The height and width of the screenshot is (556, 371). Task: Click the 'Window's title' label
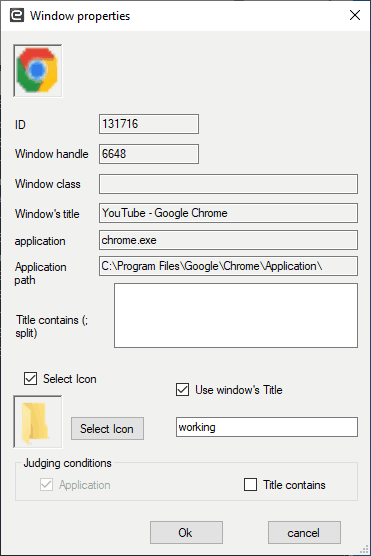click(47, 214)
